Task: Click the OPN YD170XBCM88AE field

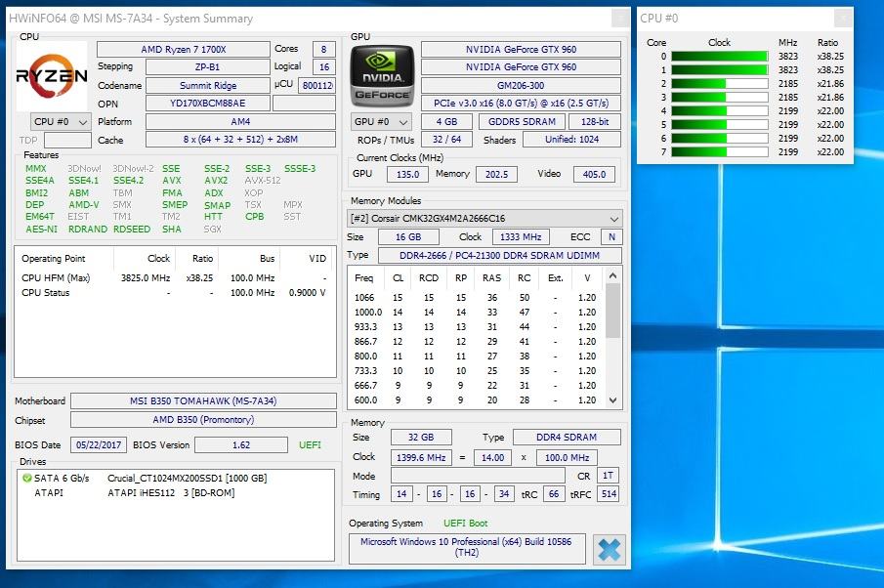Action: click(x=207, y=104)
